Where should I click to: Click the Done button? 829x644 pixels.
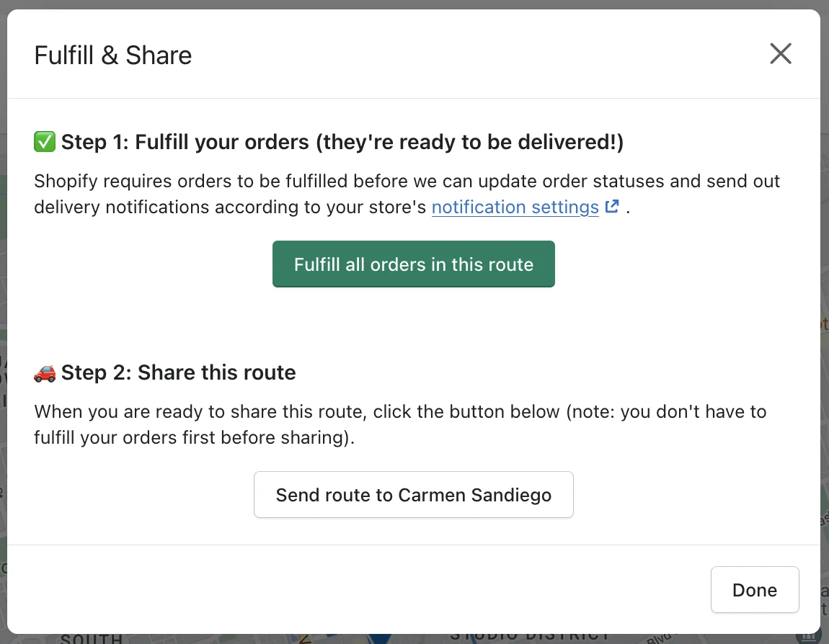point(755,589)
